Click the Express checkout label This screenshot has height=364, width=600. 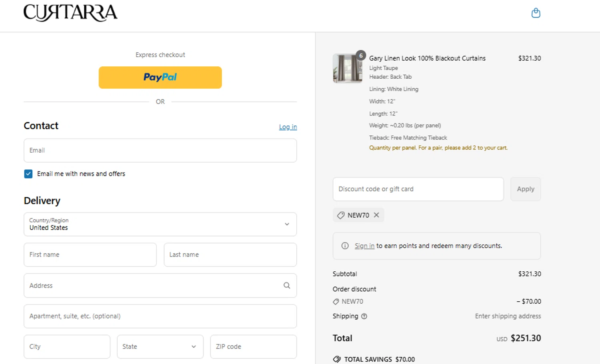(160, 55)
